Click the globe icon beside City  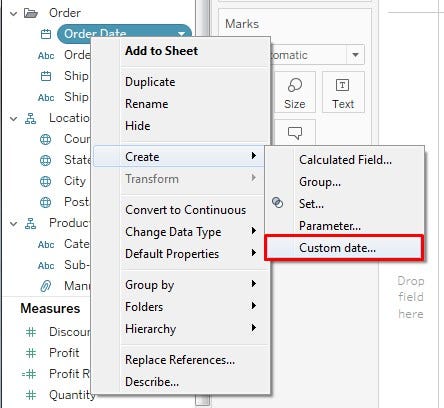click(x=45, y=181)
